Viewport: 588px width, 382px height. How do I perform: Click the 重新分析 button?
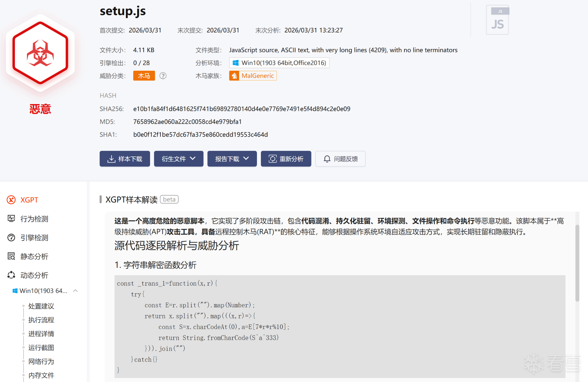tap(286, 159)
